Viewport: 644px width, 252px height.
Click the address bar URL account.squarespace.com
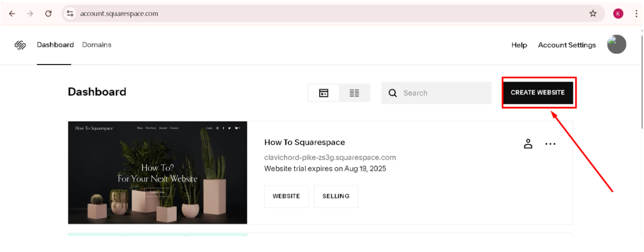click(119, 14)
